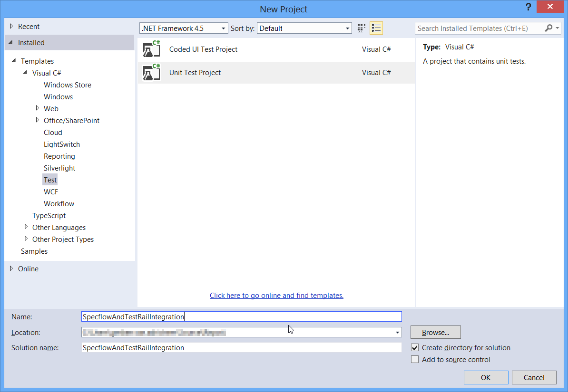Switch to medium icons list view
This screenshot has width=568, height=392.
(x=376, y=29)
